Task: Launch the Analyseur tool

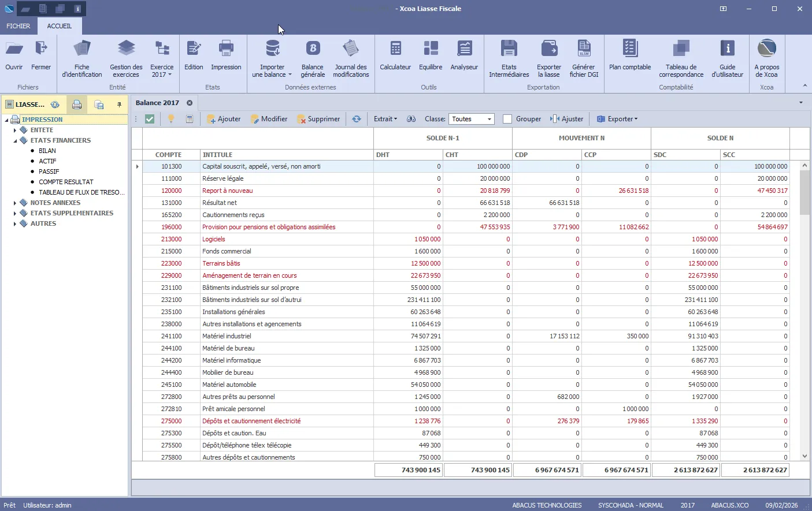Action: point(464,58)
